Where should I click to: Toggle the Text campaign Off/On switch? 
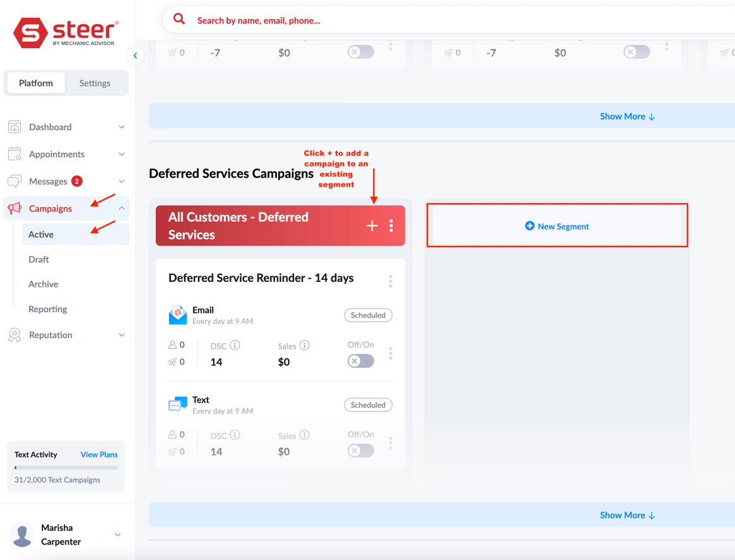click(361, 451)
